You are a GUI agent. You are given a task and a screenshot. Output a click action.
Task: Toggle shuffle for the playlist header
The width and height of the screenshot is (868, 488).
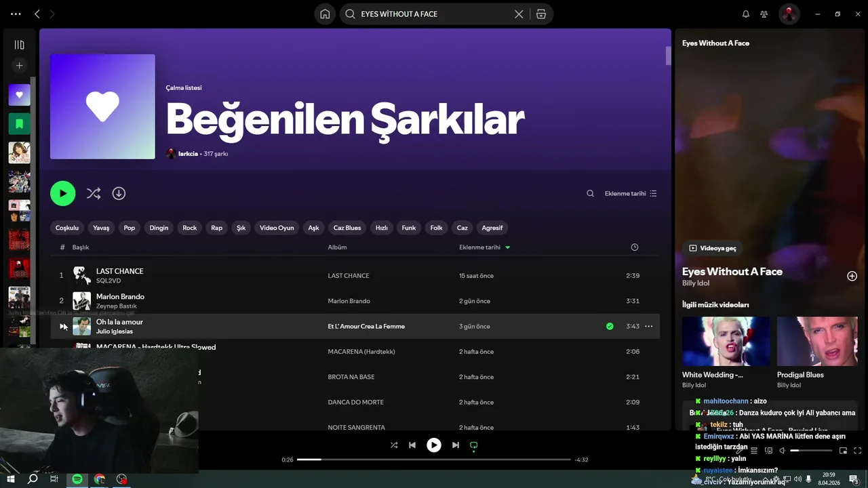click(x=94, y=193)
